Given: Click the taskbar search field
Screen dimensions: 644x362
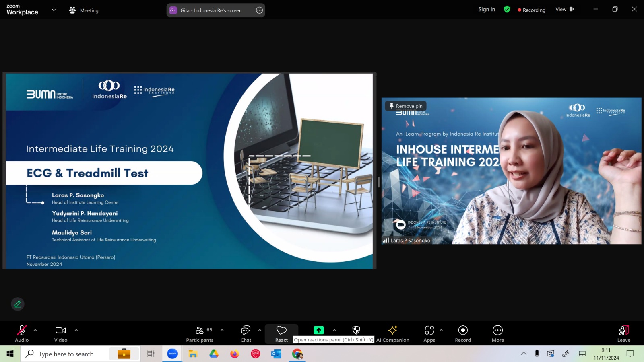Looking at the screenshot, I should [80, 354].
